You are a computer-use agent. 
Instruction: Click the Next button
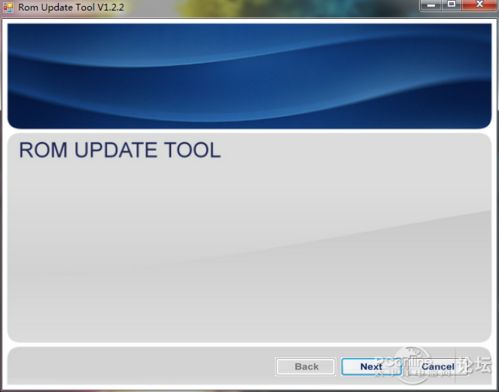point(371,367)
